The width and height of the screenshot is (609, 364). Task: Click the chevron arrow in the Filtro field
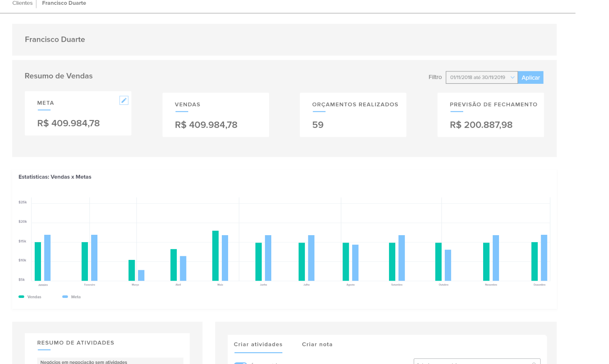click(x=512, y=78)
